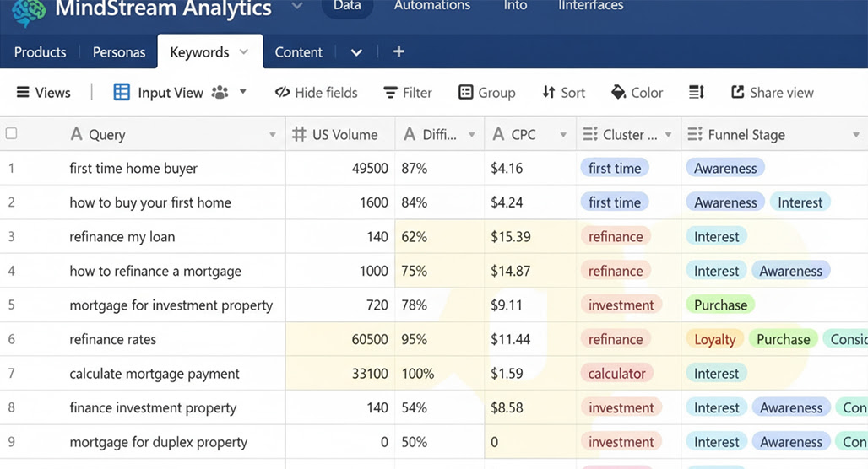Click the MindStream brain logo
Screen dimensions: 868x469
point(29,12)
